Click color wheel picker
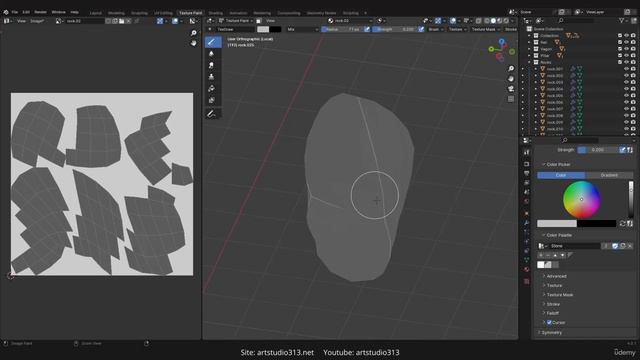The width and height of the screenshot is (640, 360). pyautogui.click(x=582, y=200)
